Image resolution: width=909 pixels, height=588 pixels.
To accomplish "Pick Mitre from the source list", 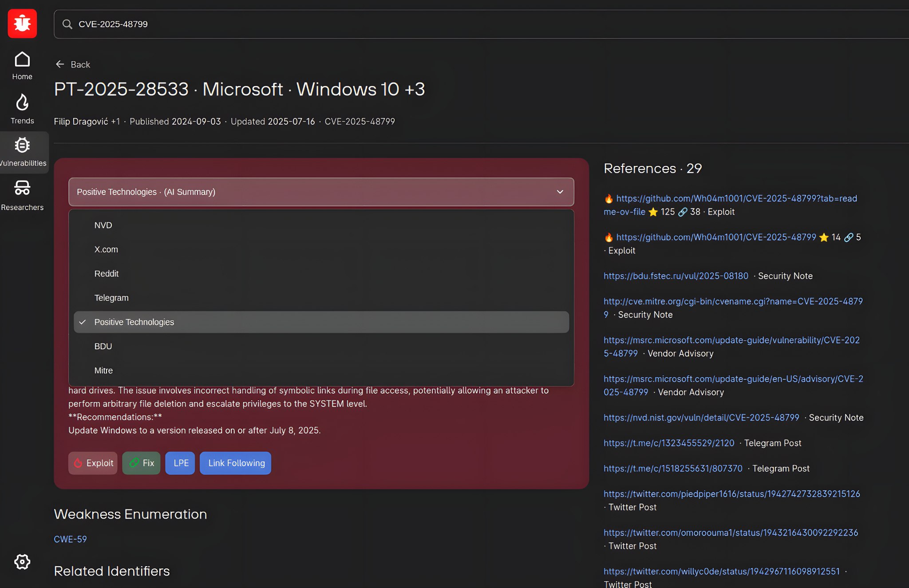I will 321,370.
